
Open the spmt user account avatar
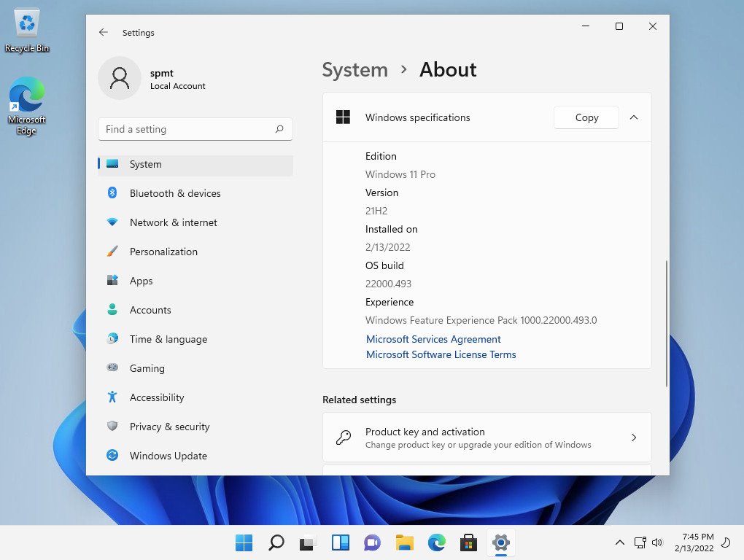pyautogui.click(x=120, y=78)
